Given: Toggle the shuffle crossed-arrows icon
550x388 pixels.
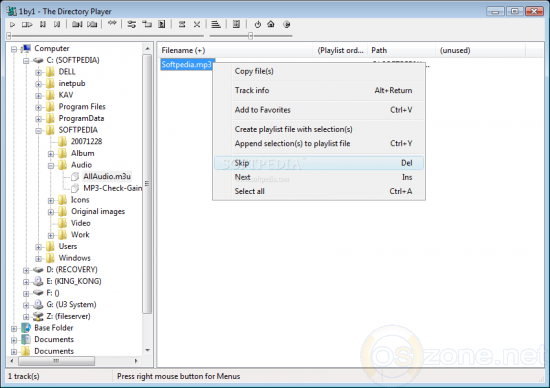Looking at the screenshot, I should click(197, 25).
